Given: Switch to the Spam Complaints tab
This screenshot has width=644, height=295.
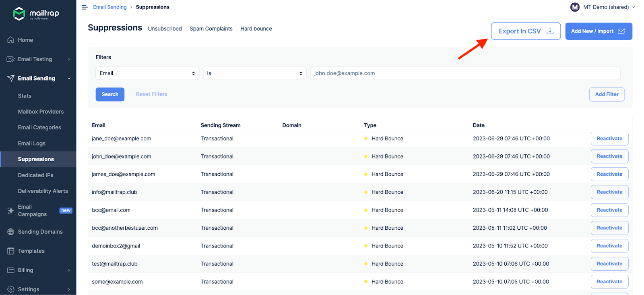Looking at the screenshot, I should (x=211, y=29).
